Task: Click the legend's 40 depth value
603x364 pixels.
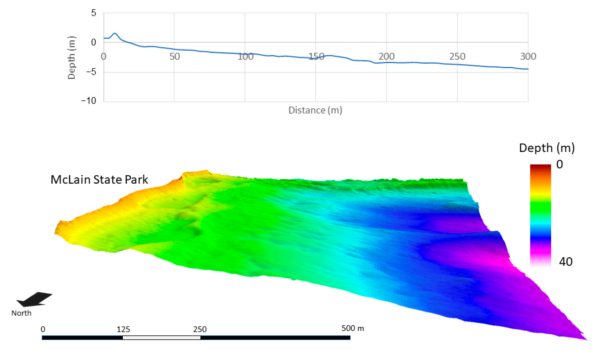Action: tap(566, 262)
